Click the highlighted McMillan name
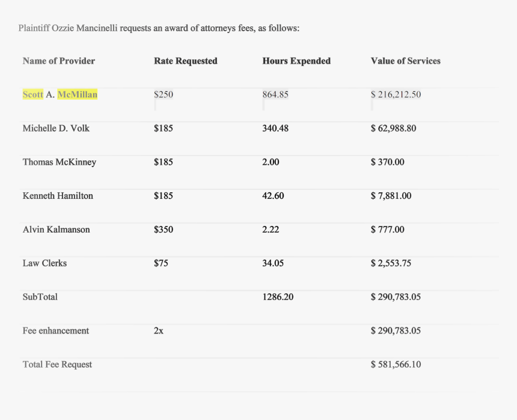 [x=77, y=94]
